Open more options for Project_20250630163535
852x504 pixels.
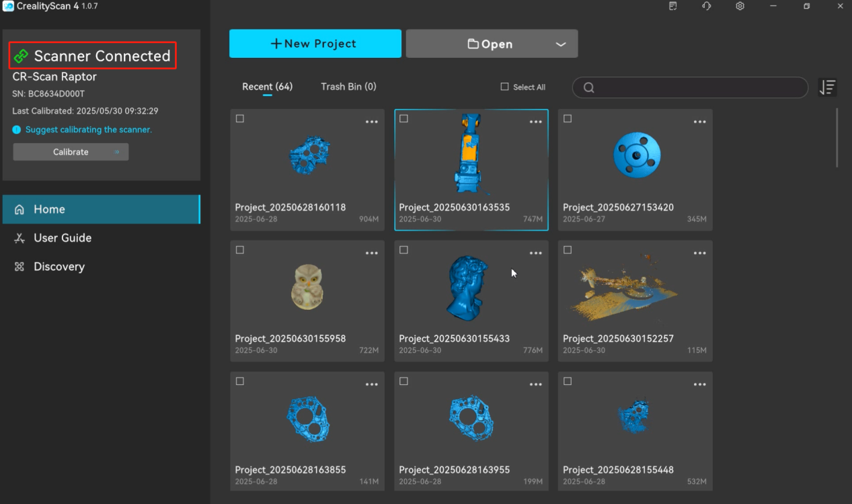tap(535, 122)
